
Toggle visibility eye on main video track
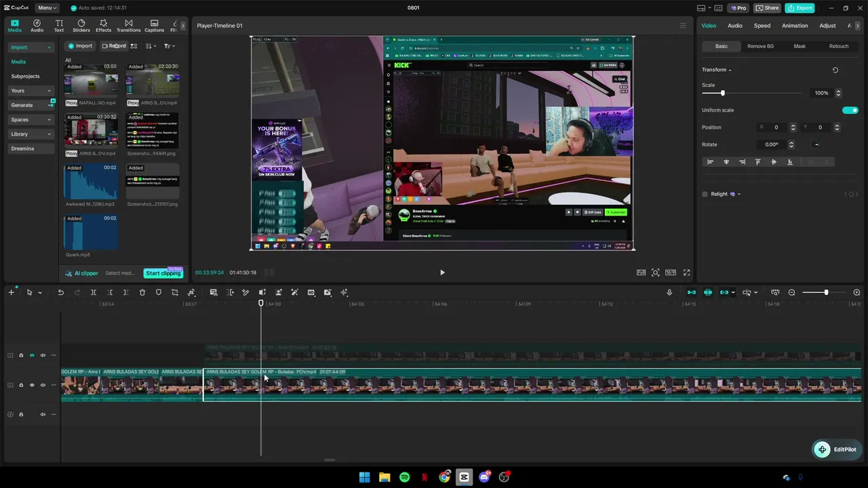(x=32, y=385)
